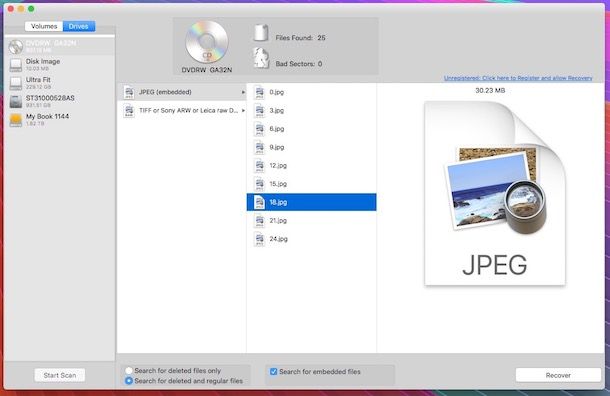Click the Recover button

point(558,375)
